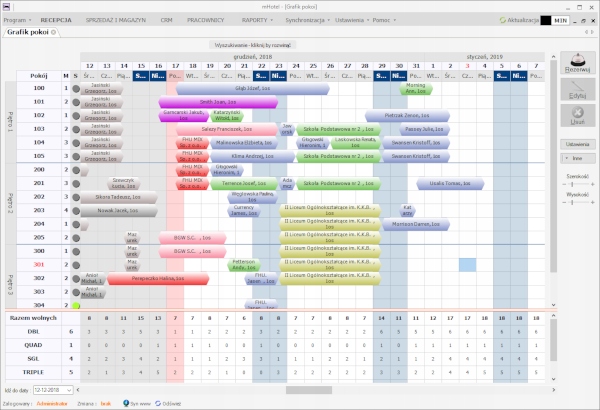Click status circle of room 101

point(76,102)
